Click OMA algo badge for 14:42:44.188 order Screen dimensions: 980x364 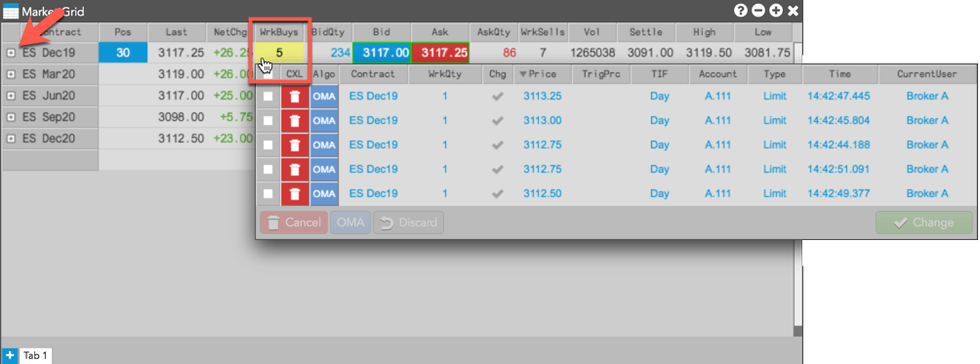click(x=324, y=144)
